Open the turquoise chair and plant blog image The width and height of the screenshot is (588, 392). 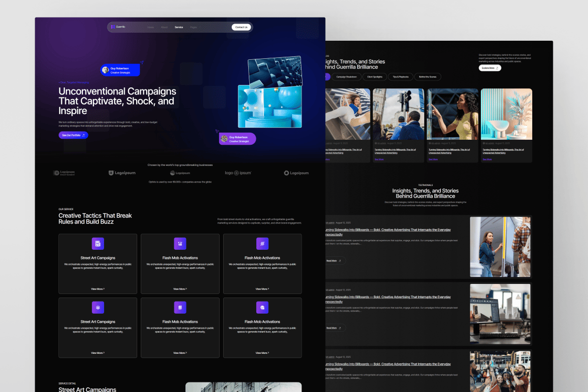click(x=507, y=114)
